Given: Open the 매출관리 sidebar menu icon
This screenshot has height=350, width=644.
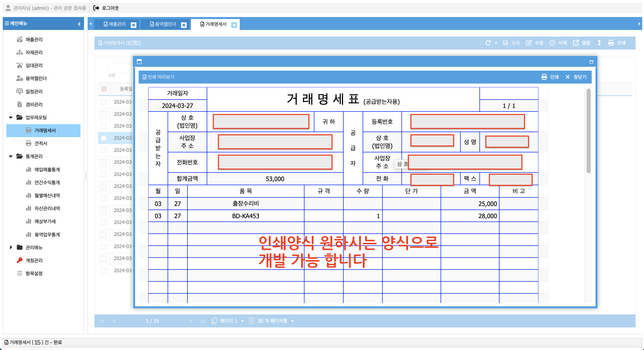Looking at the screenshot, I should (x=20, y=39).
